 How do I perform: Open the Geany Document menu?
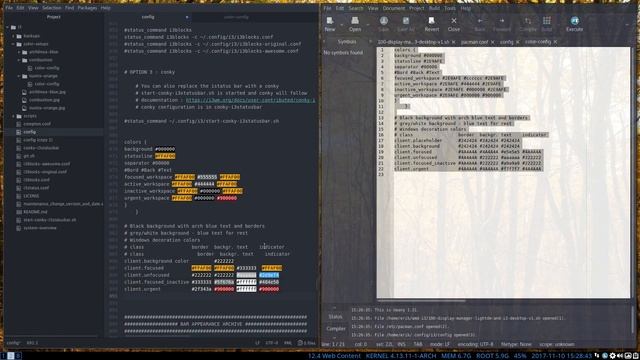click(x=394, y=8)
